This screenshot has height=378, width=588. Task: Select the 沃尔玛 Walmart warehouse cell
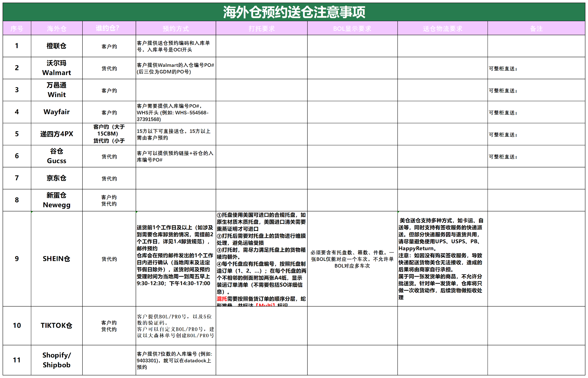56,68
